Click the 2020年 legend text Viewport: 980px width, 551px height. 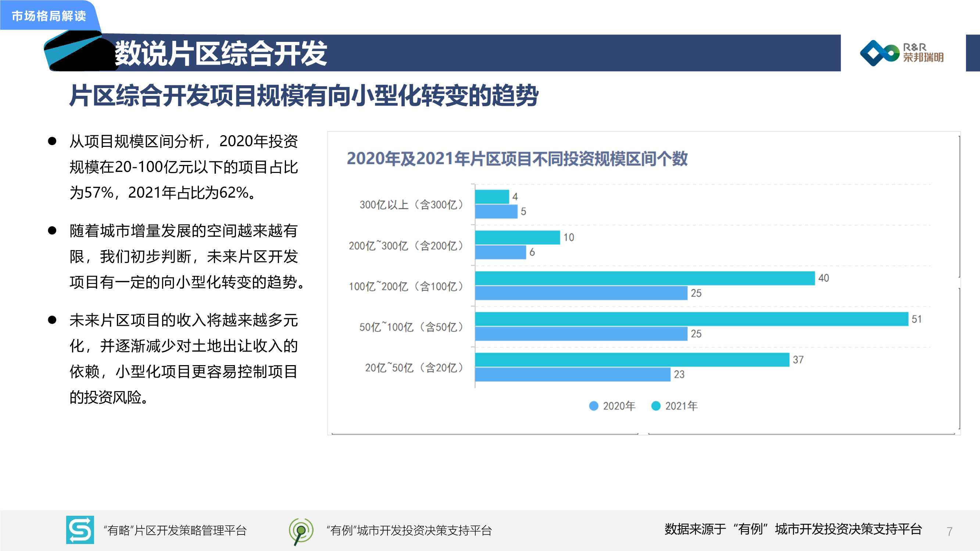pos(619,406)
